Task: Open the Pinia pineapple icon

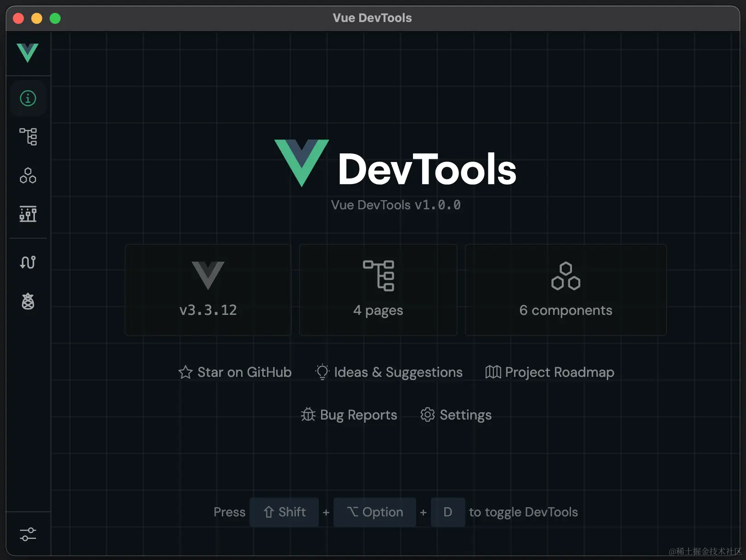Action: 28,301
